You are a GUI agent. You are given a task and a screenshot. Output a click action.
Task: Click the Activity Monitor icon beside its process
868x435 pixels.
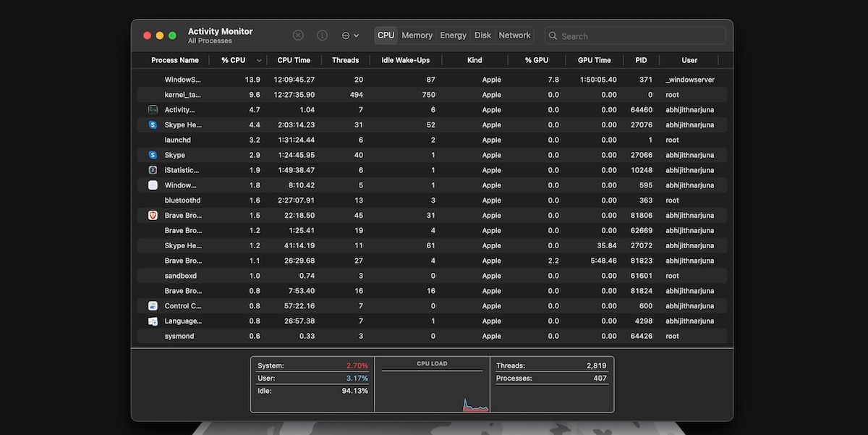(x=152, y=109)
